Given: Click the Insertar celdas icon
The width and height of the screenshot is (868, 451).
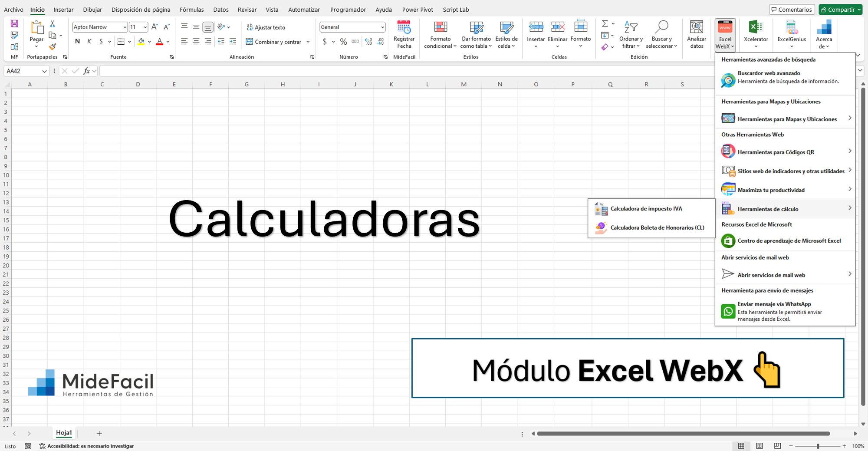Looking at the screenshot, I should 536,27.
